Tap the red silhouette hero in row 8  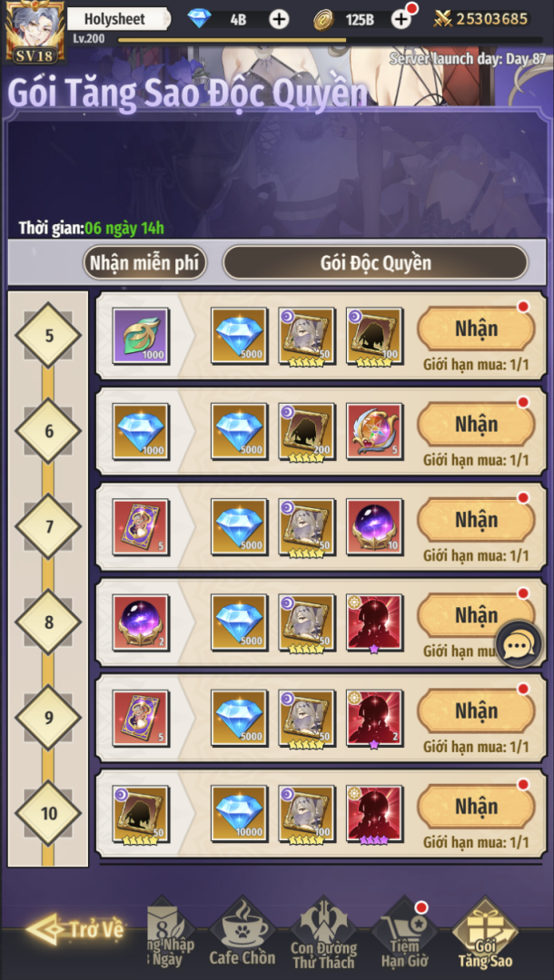374,622
